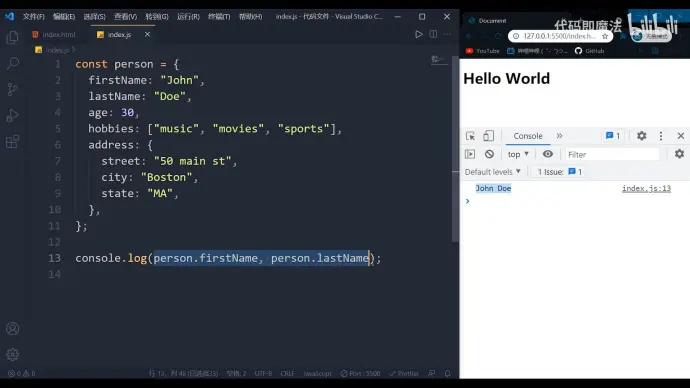Click the 1 Issue link
The image size is (690, 388).
(559, 172)
